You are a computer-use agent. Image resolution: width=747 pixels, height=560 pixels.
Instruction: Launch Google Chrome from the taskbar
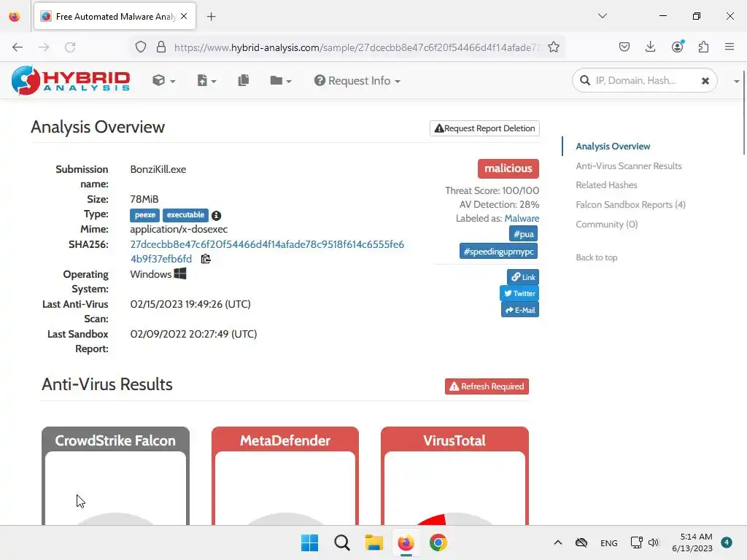pos(438,542)
